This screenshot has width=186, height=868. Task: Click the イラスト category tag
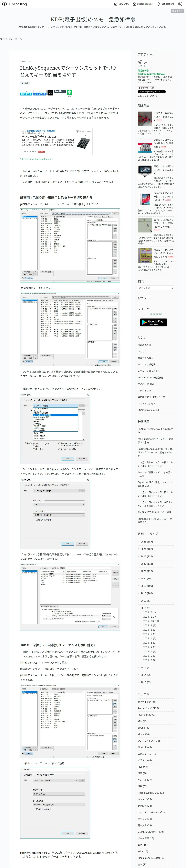[x=25, y=83]
